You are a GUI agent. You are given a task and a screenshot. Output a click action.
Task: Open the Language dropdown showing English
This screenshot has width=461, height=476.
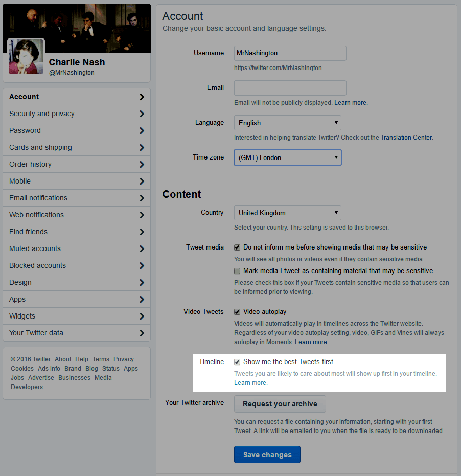click(x=287, y=123)
